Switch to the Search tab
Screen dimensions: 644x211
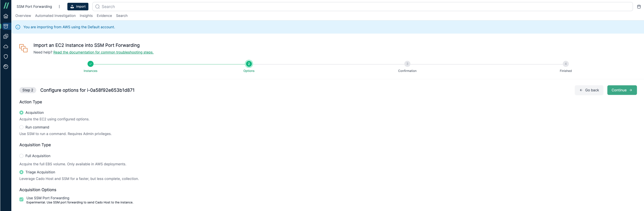122,16
